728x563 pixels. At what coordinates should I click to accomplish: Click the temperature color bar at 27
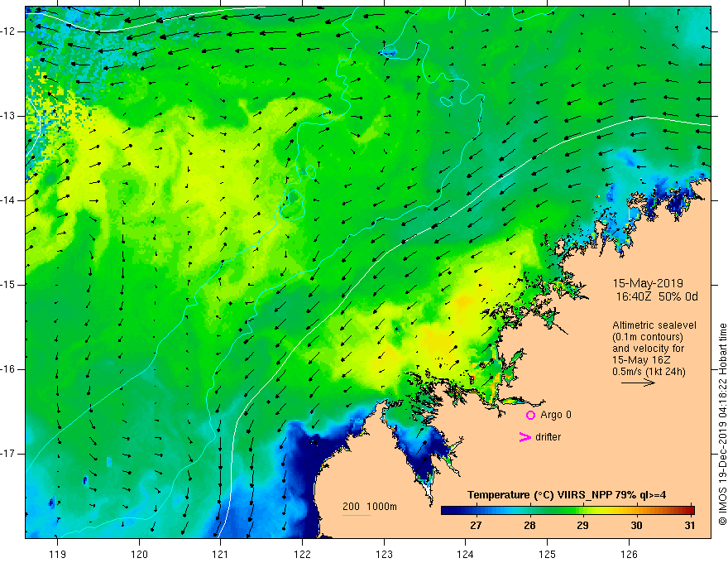476,510
